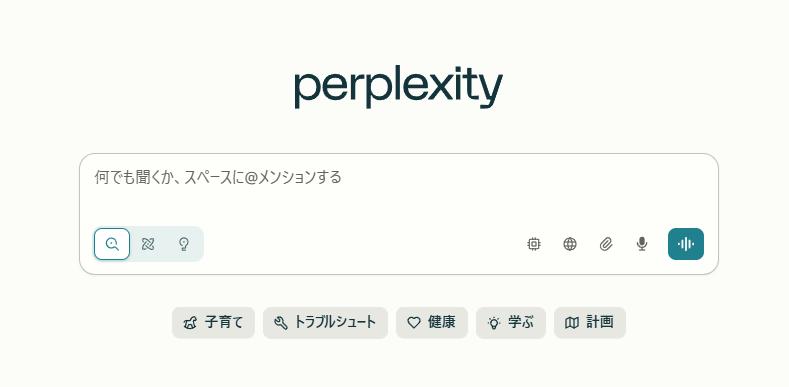Open the 計画 suggestion chip
This screenshot has height=387, width=789.
coord(590,323)
